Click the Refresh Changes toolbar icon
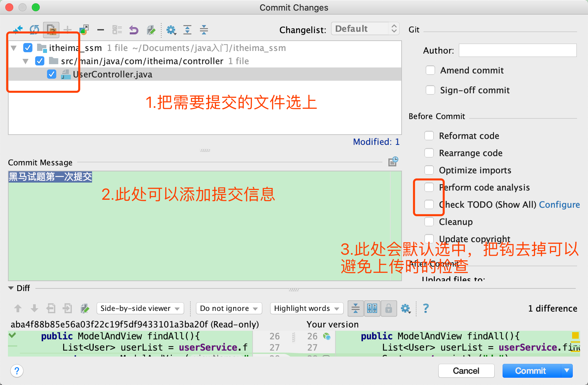This screenshot has height=385, width=588. [34, 30]
